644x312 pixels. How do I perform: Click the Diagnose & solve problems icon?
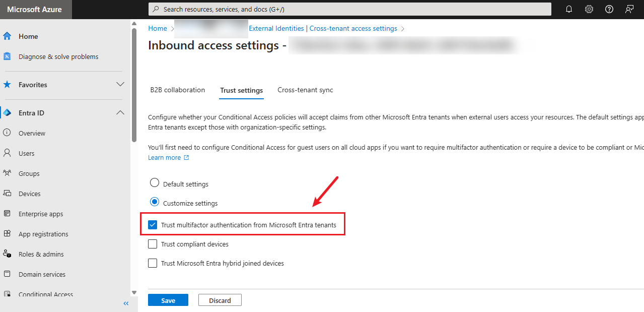click(x=7, y=56)
